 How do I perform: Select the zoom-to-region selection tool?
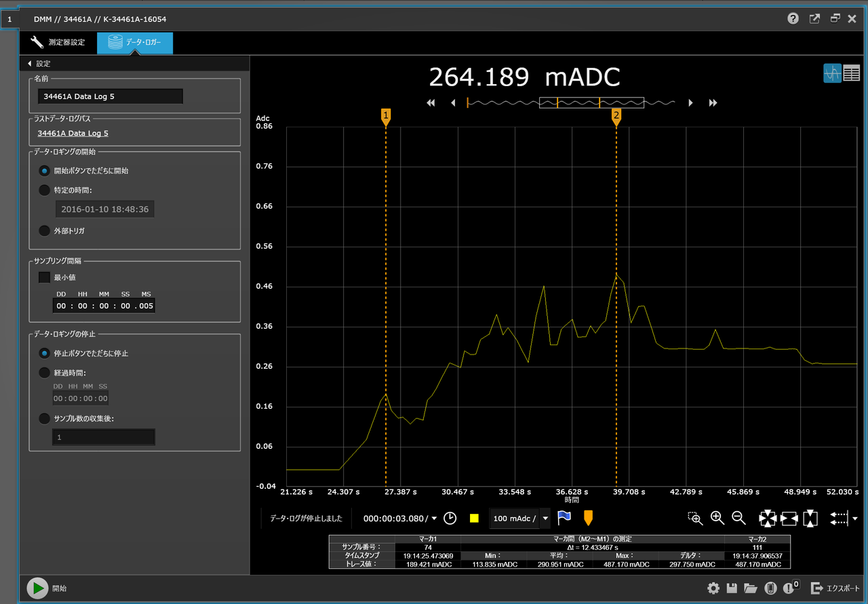(695, 518)
